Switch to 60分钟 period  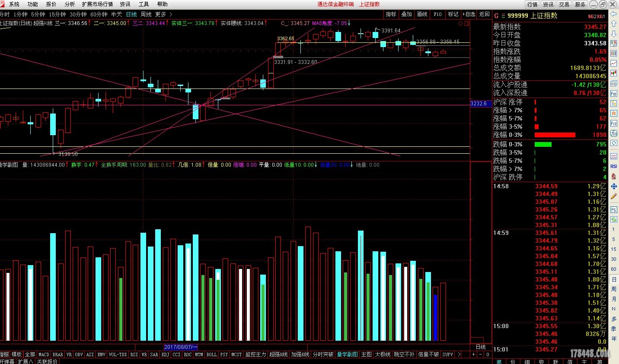[x=99, y=14]
